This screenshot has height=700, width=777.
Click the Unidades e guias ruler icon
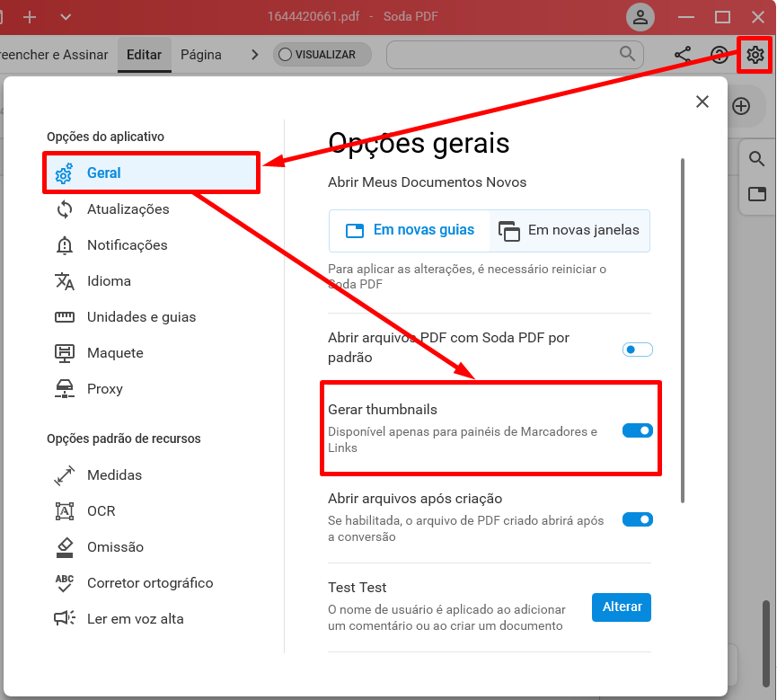[65, 317]
